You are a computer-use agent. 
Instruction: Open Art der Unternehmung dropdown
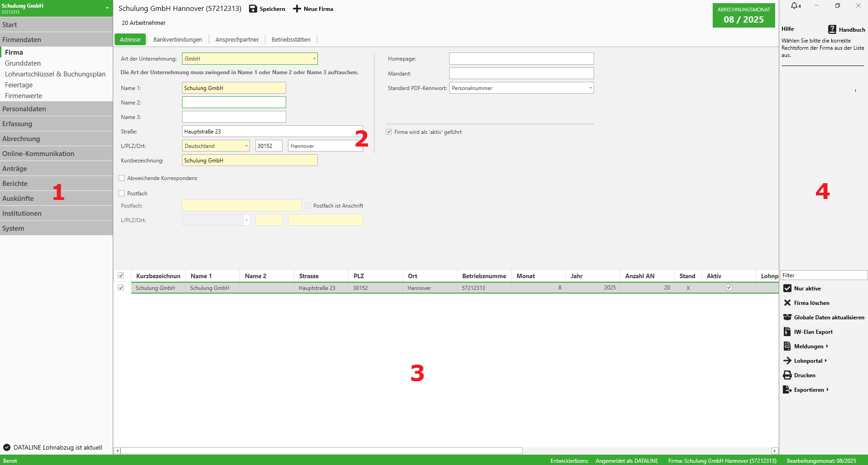coord(314,59)
